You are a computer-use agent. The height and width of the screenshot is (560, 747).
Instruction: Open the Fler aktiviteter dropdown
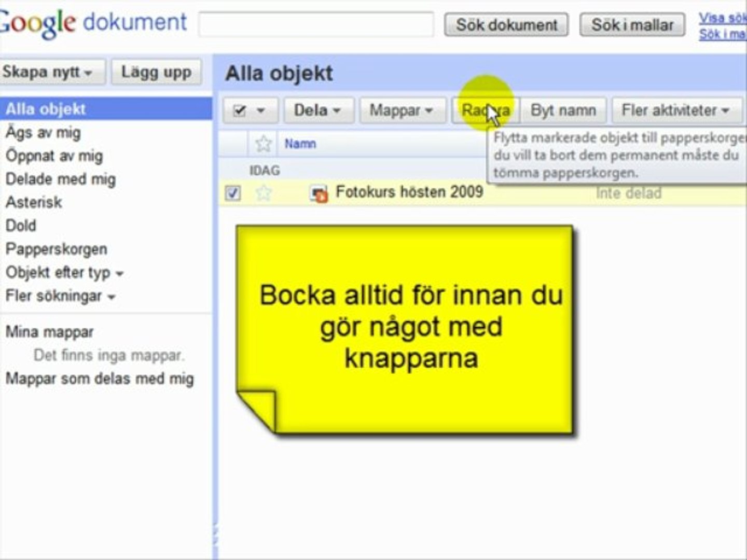click(x=676, y=110)
